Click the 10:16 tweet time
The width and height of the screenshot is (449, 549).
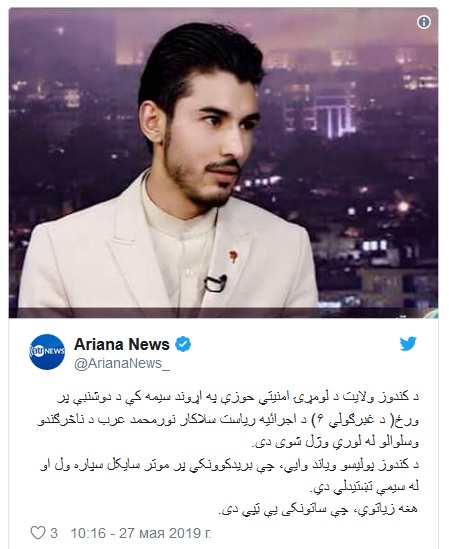tap(88, 533)
